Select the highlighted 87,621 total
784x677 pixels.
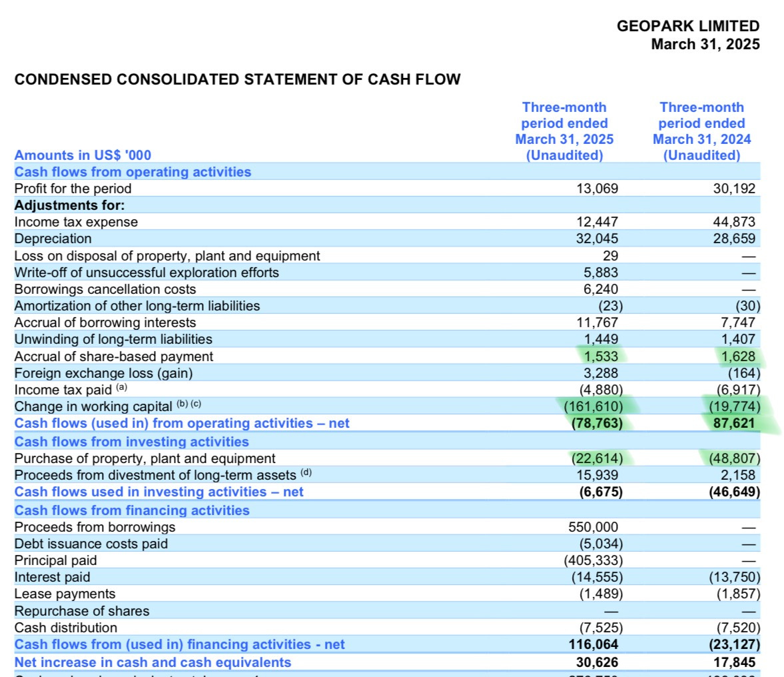click(x=734, y=423)
